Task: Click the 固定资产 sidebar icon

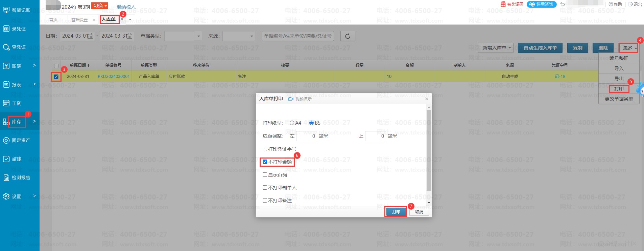Action: [6, 140]
